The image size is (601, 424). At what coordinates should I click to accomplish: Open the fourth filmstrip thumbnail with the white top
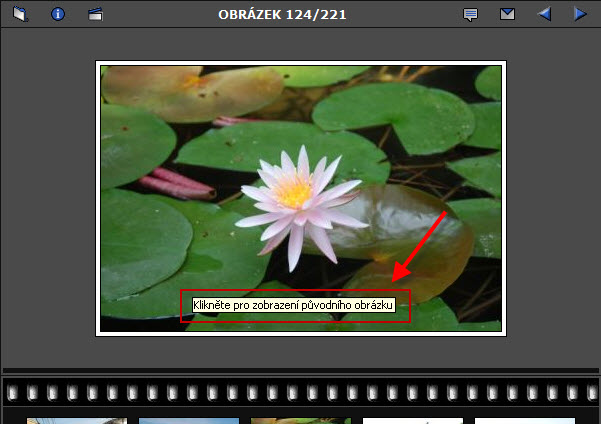[x=413, y=421]
